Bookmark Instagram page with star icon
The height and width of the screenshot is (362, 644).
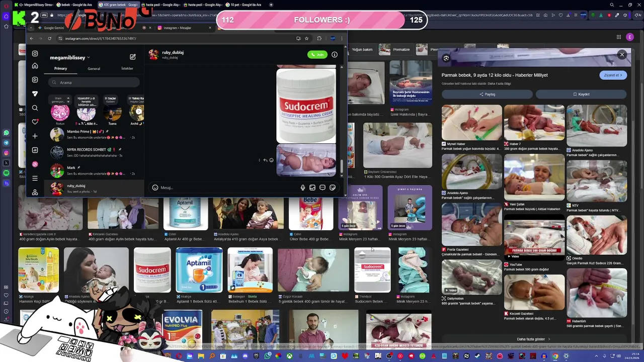(x=306, y=38)
